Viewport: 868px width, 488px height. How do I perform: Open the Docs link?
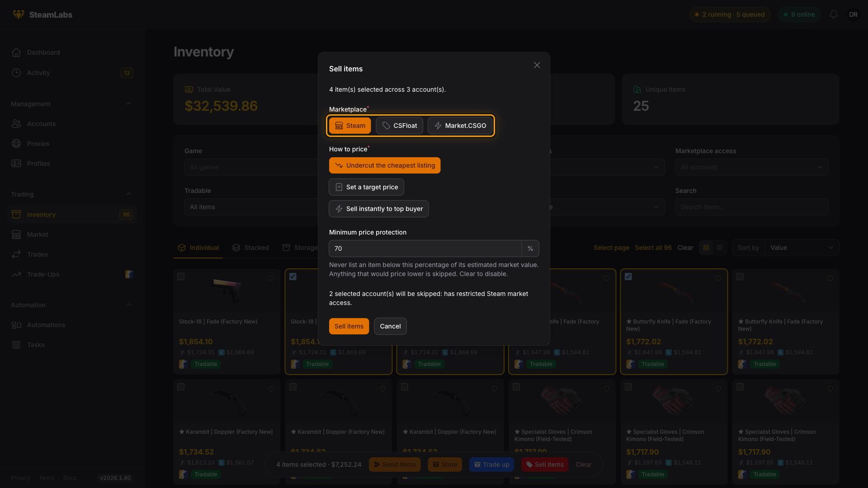click(70, 478)
